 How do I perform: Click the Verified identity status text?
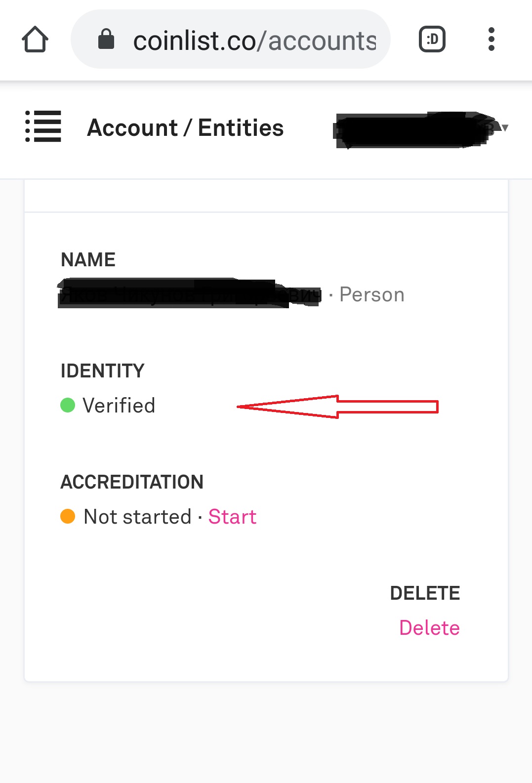119,406
